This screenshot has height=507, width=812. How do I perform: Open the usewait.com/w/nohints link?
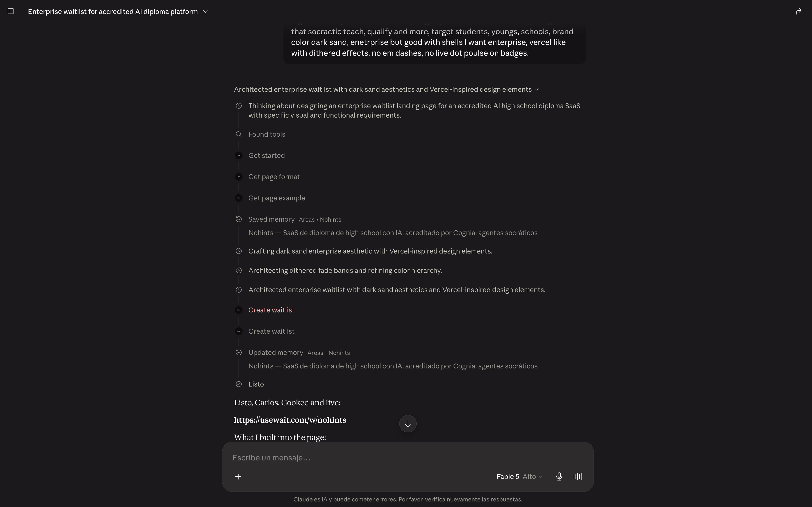[x=290, y=420]
